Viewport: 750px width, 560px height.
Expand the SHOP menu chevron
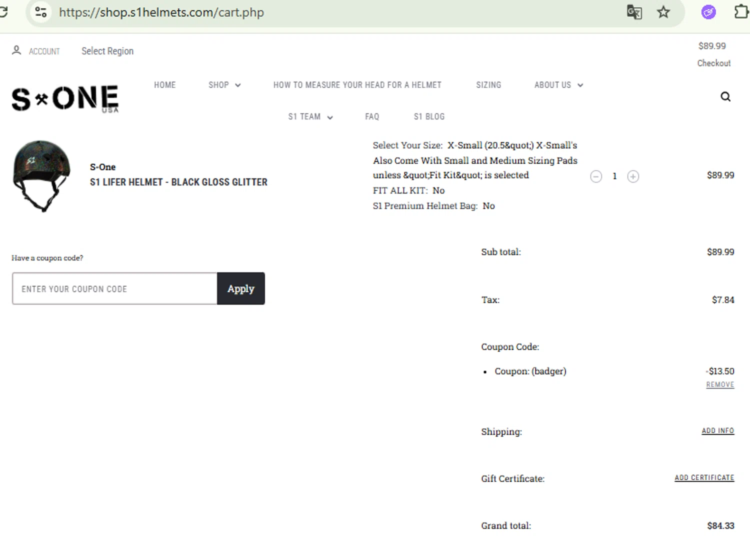point(238,85)
